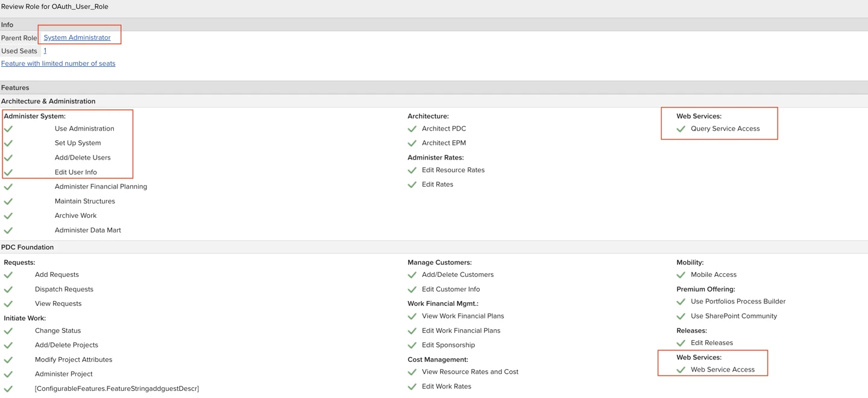Click checkmark beside Web Service Access
The width and height of the screenshot is (868, 398).
tap(681, 370)
